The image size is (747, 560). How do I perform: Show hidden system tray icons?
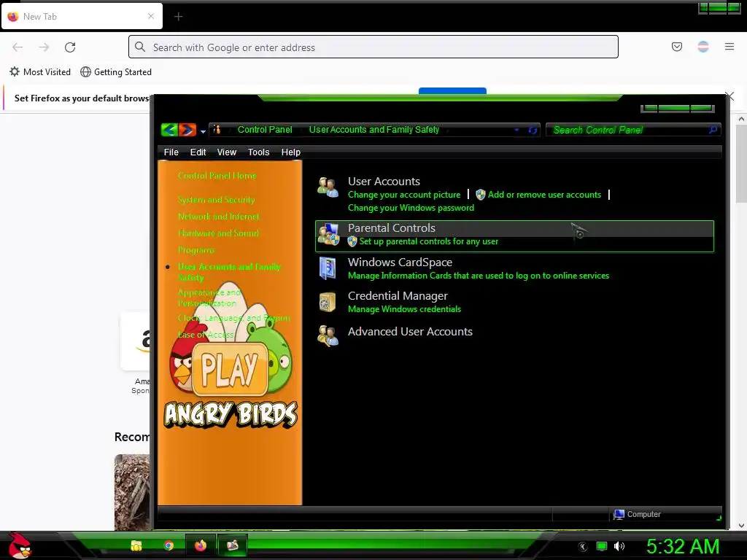583,547
